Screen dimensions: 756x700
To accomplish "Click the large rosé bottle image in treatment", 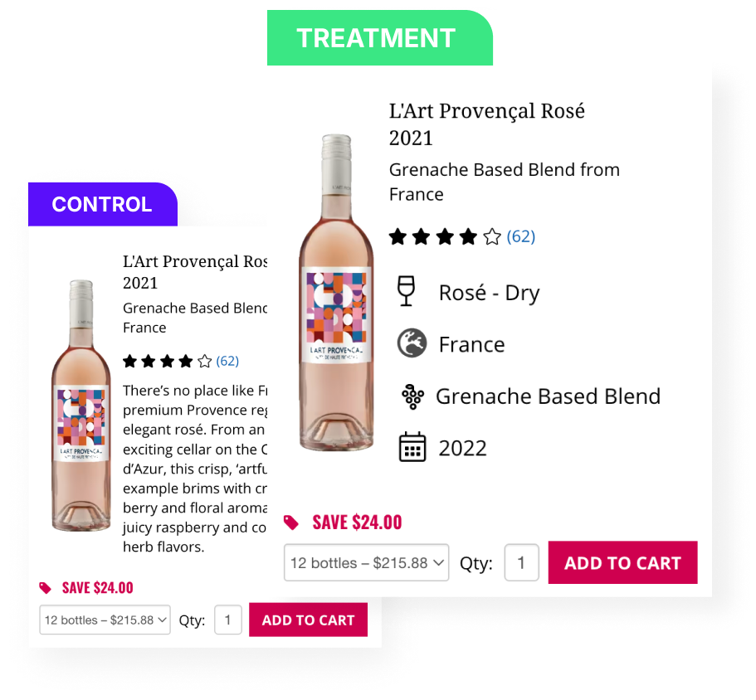I will (337, 293).
